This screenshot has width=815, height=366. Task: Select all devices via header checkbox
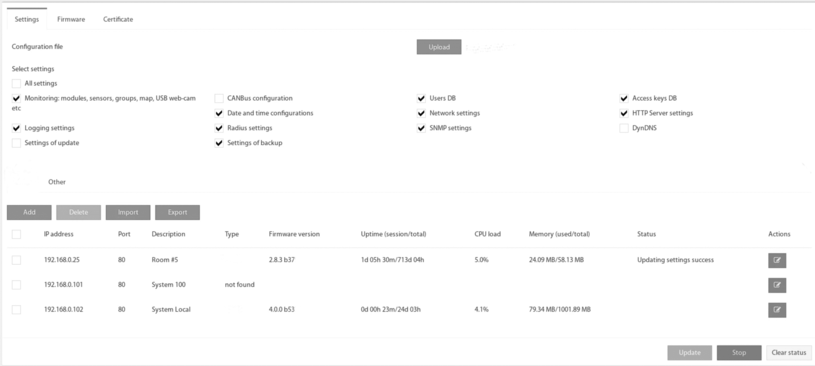point(17,234)
